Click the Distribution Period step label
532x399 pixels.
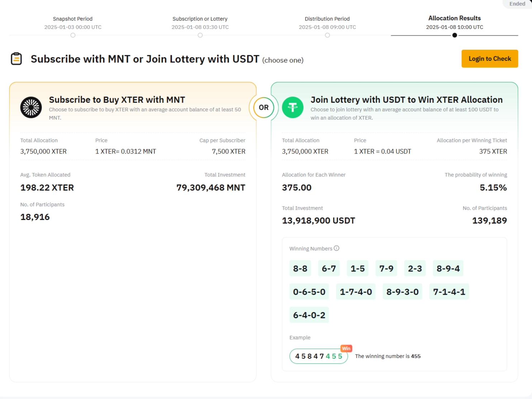click(327, 19)
